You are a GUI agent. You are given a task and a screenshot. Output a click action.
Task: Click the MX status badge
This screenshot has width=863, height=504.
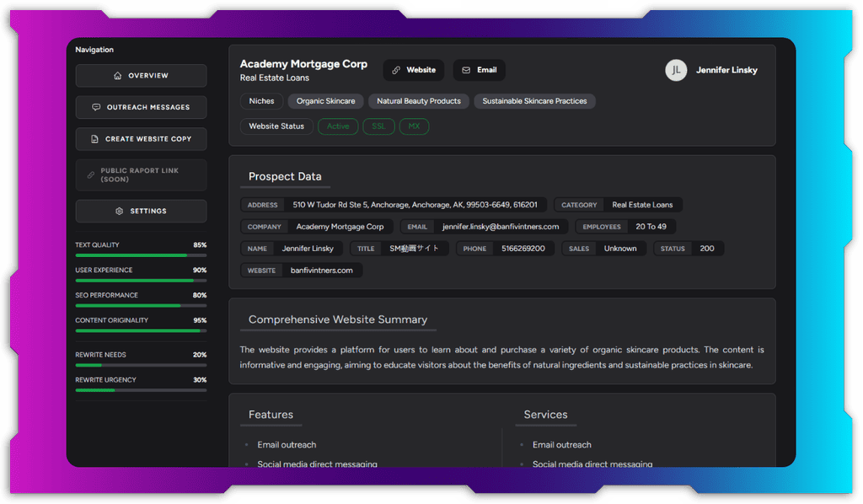414,126
